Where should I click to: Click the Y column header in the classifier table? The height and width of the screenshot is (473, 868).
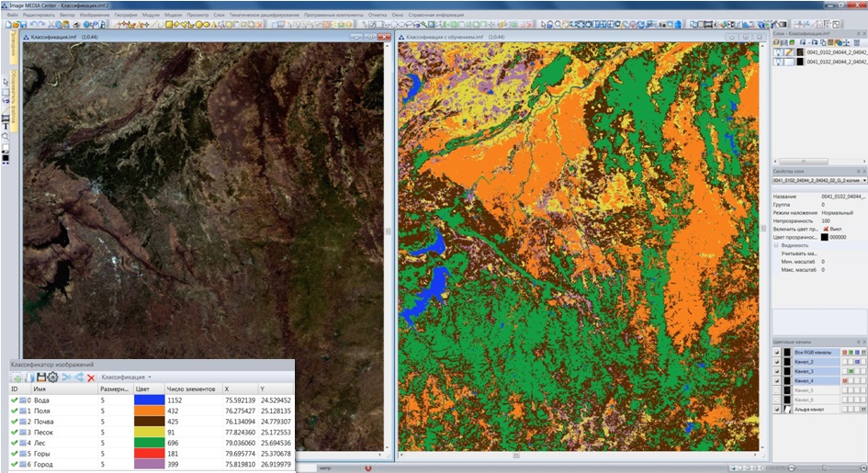tap(276, 389)
